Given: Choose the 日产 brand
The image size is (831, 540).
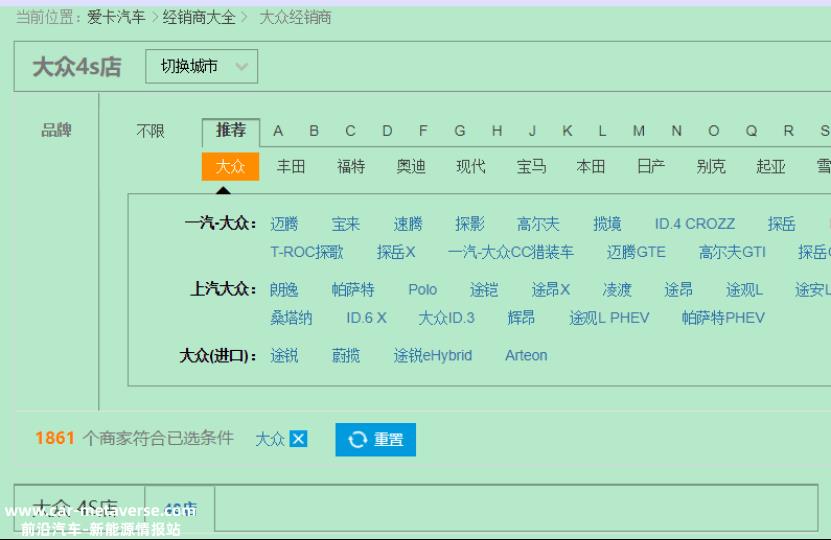Looking at the screenshot, I should pyautogui.click(x=651, y=166).
